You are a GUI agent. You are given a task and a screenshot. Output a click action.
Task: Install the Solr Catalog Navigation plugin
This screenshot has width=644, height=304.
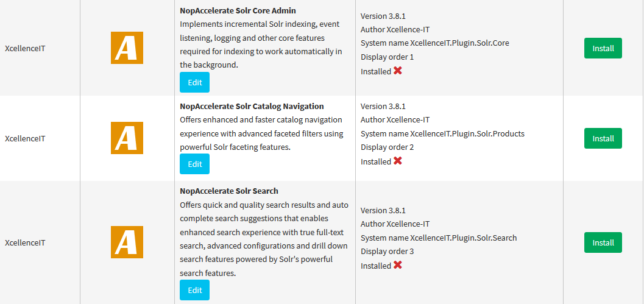[x=603, y=138]
